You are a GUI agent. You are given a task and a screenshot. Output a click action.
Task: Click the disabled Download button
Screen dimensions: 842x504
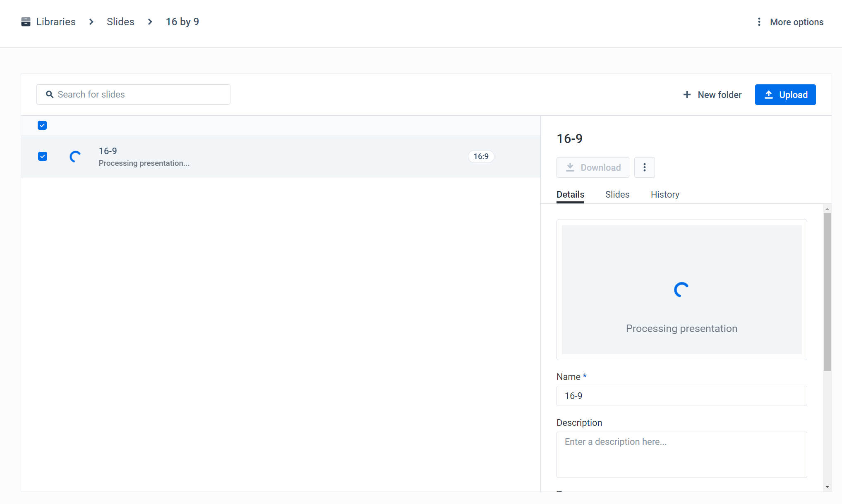[593, 167]
